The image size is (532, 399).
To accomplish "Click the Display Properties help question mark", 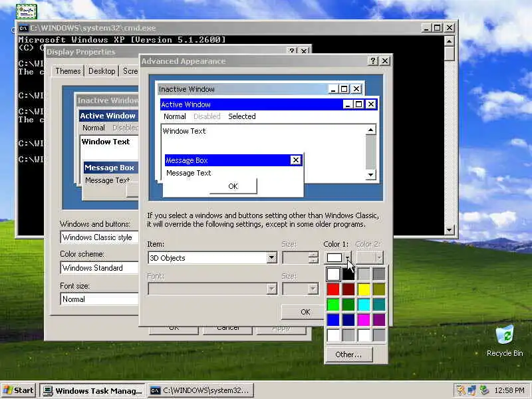I will pyautogui.click(x=292, y=51).
